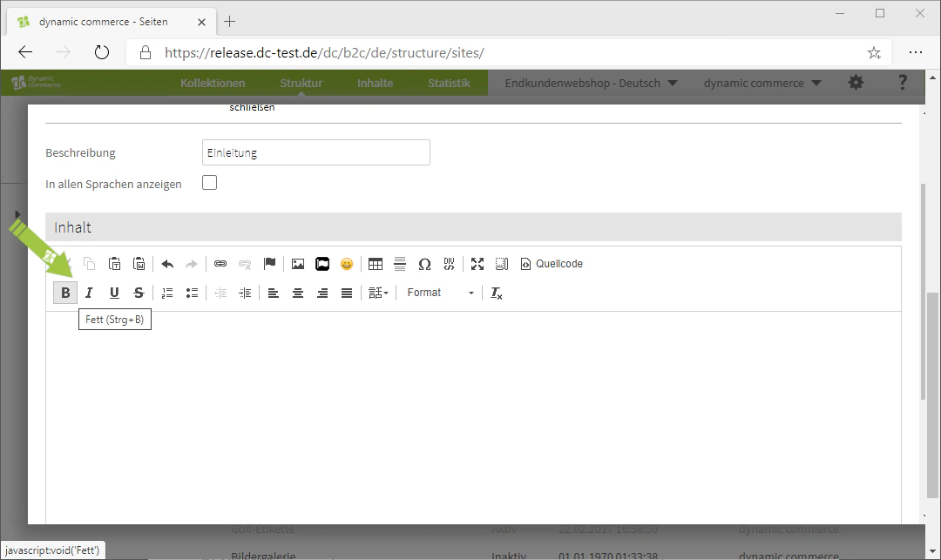941x560 pixels.
Task: Add this page to favorites star
Action: tap(874, 53)
